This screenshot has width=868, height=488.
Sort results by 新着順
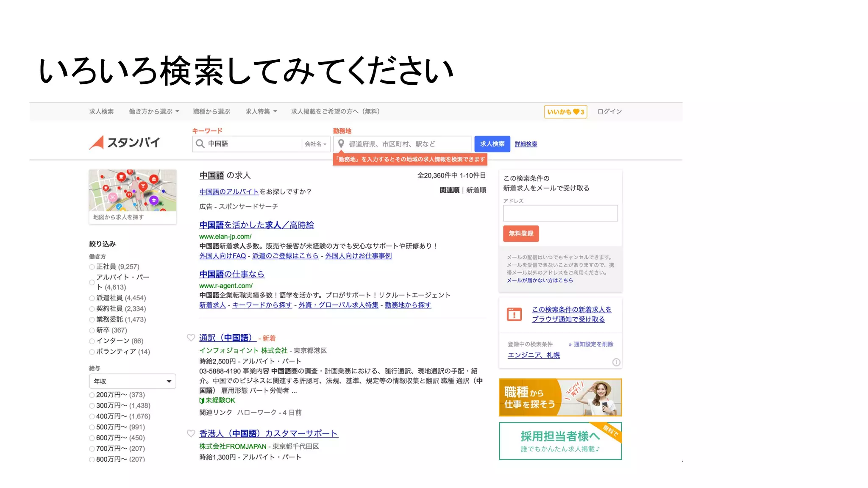click(x=476, y=190)
